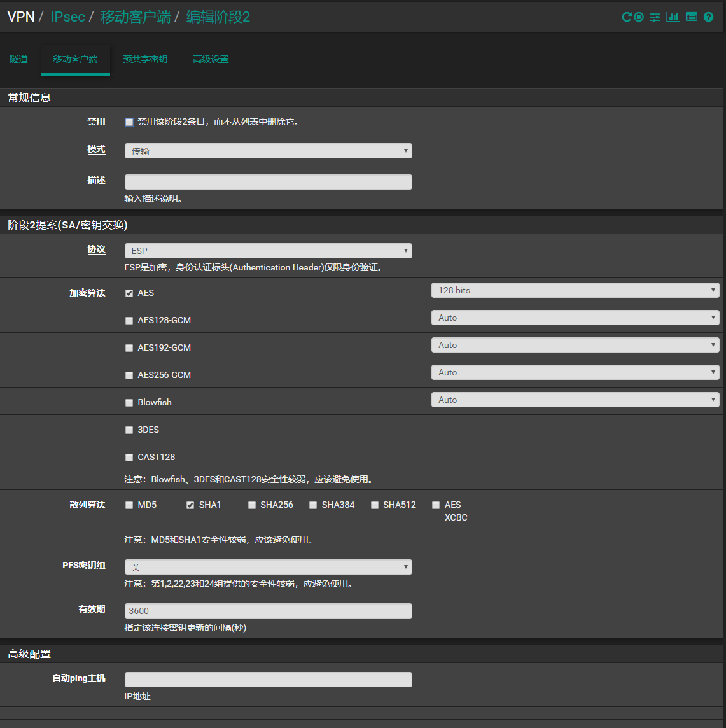
Task: Switch to the 隧道 tab
Action: click(19, 59)
